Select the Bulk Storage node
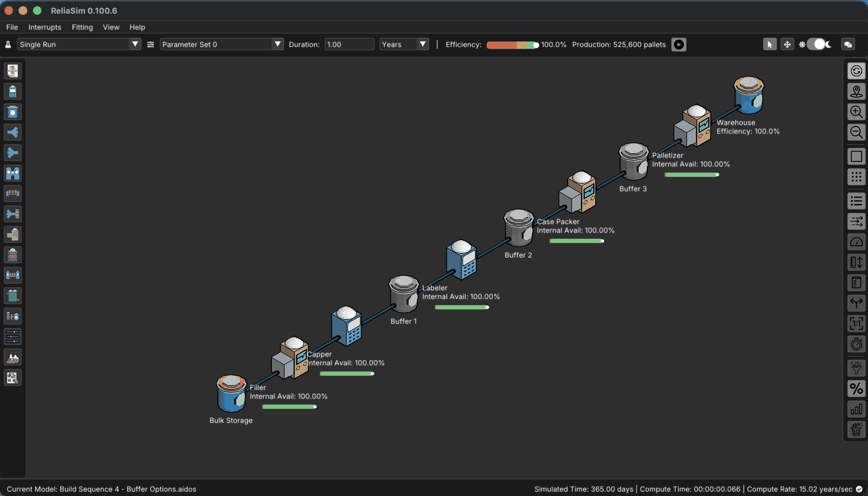 point(231,394)
